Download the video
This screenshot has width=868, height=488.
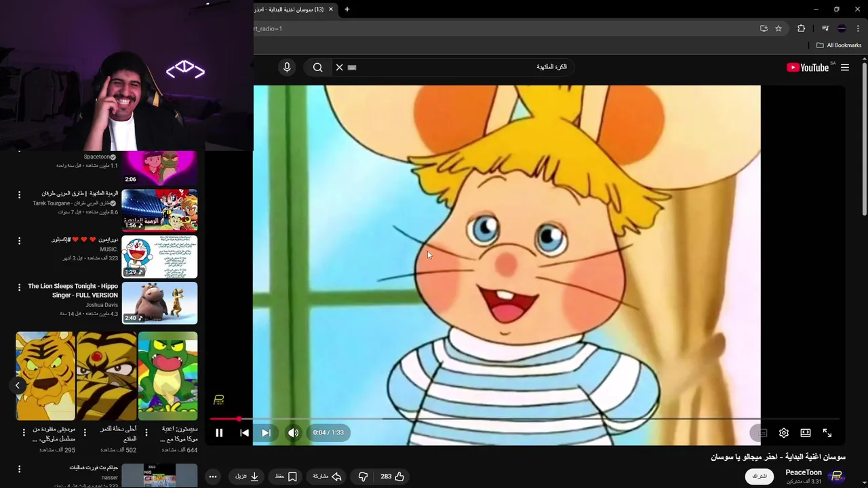tap(247, 476)
